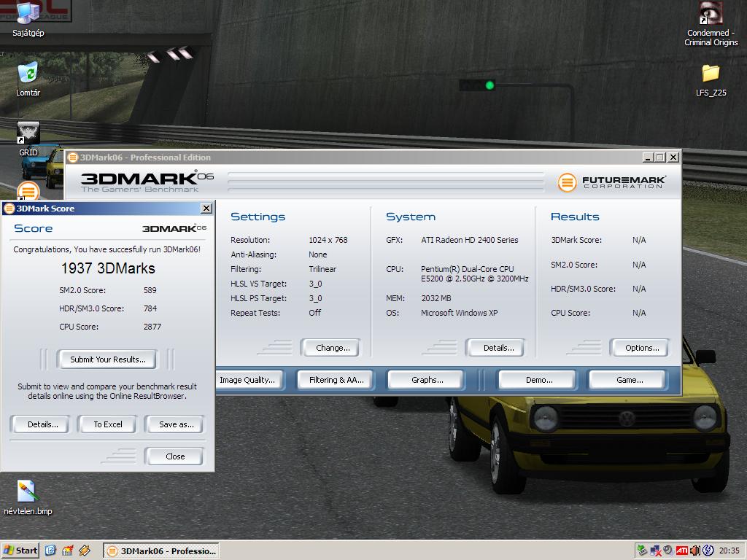Open Graphs button
Screen dimensions: 747x560
(427, 380)
